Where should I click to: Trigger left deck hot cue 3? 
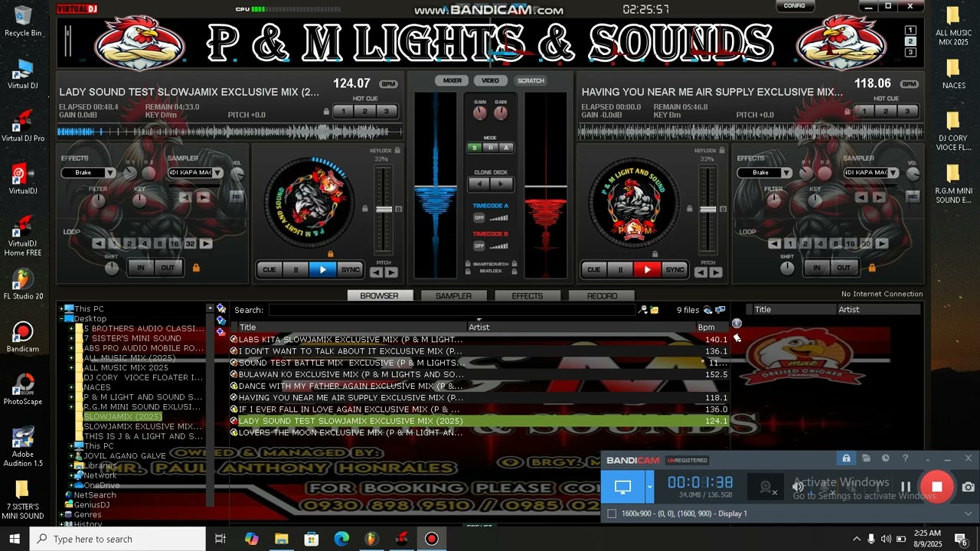(386, 112)
